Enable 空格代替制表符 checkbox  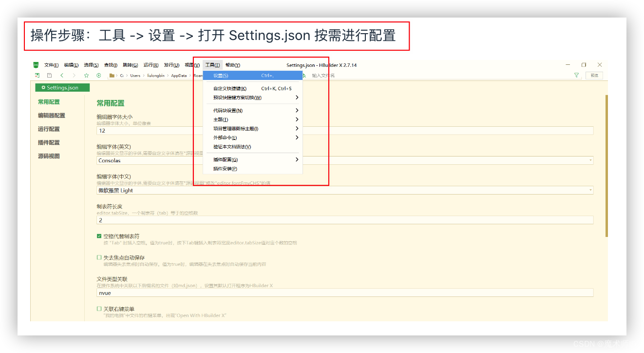pyautogui.click(x=99, y=236)
